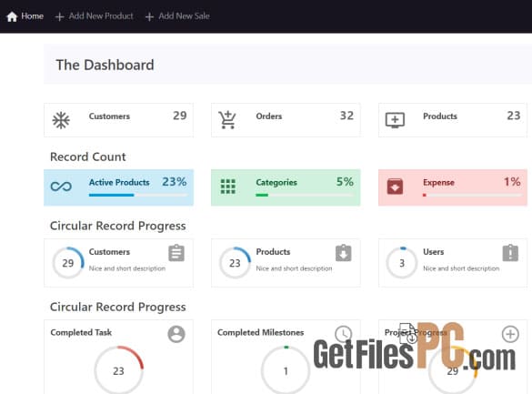Click description text under Users title
Screen dimensions: 532x394
coord(461,268)
